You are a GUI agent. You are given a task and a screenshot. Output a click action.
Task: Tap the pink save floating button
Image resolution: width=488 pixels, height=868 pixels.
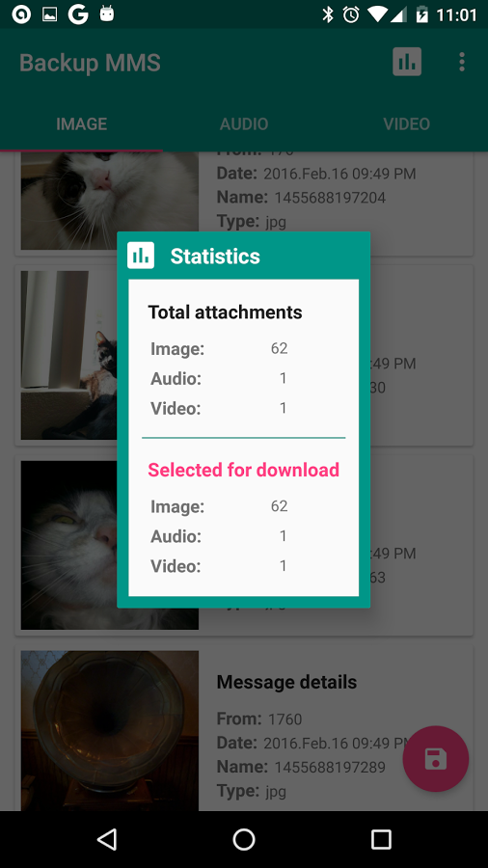(x=435, y=758)
